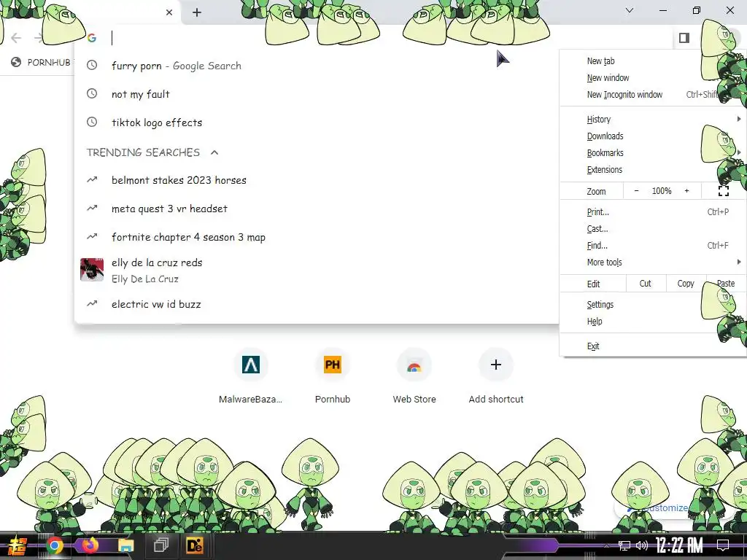
Task: Close the current browser tab
Action: 169,12
